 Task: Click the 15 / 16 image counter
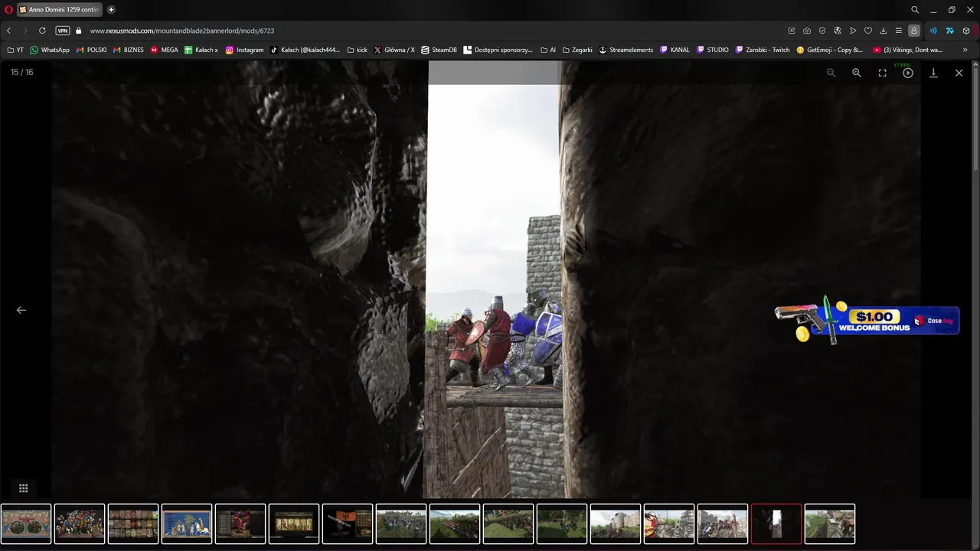(21, 72)
